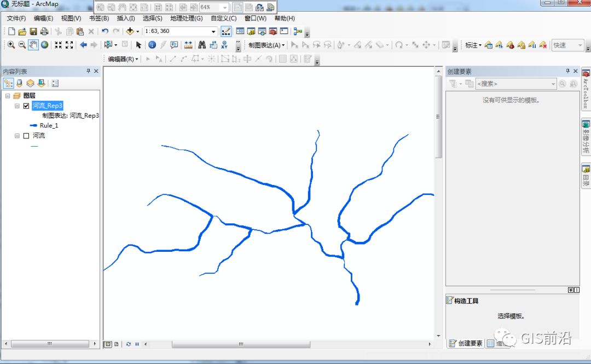This screenshot has height=364, width=591.
Task: Select the Zoom In tool
Action: 11,45
